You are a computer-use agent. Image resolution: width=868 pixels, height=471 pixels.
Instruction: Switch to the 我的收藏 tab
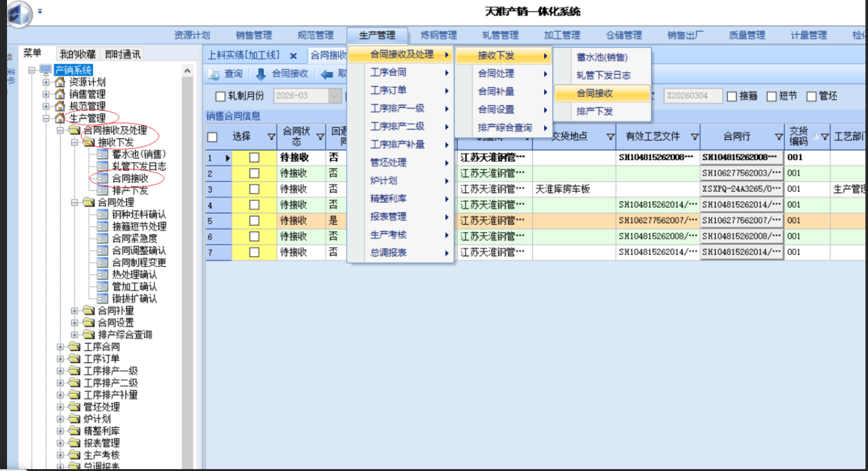(x=78, y=54)
